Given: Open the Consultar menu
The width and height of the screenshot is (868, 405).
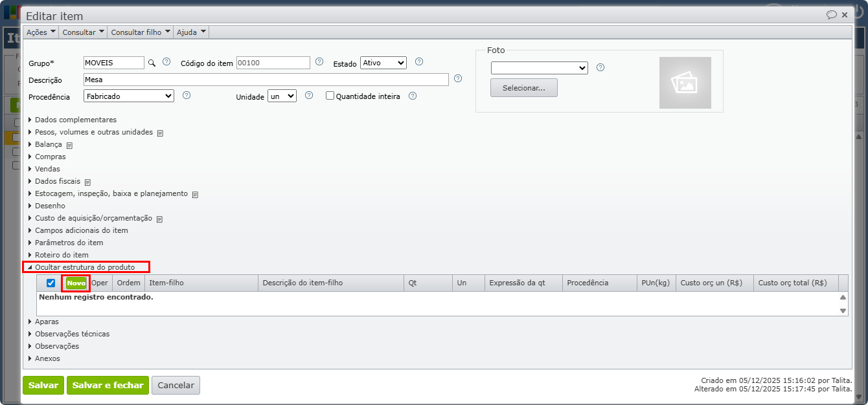Looking at the screenshot, I should coord(83,32).
